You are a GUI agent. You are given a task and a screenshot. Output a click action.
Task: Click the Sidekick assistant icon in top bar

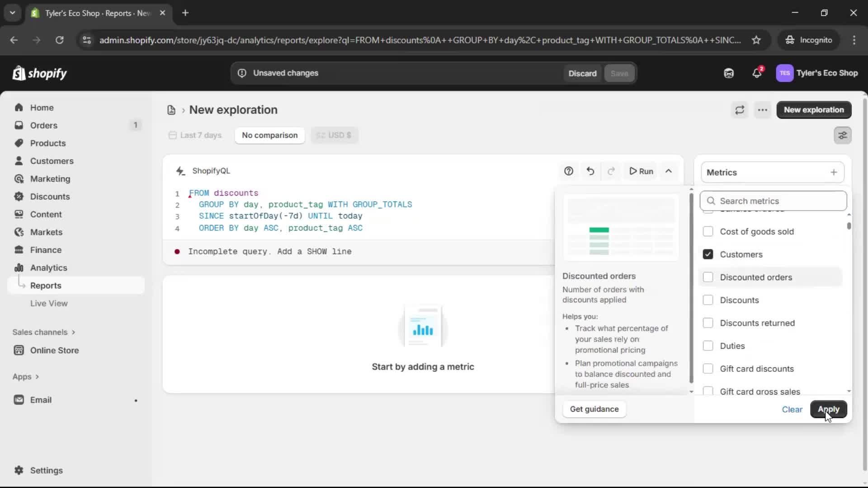click(729, 73)
